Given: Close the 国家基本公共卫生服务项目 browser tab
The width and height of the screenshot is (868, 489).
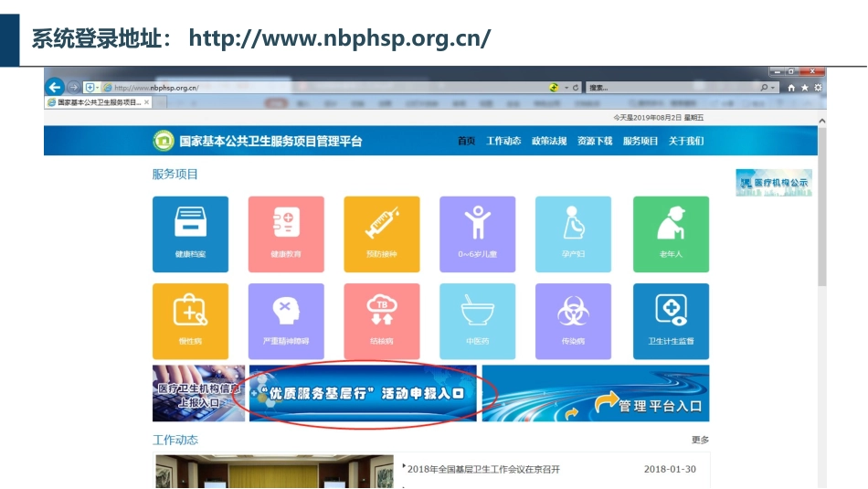Looking at the screenshot, I should pyautogui.click(x=146, y=102).
